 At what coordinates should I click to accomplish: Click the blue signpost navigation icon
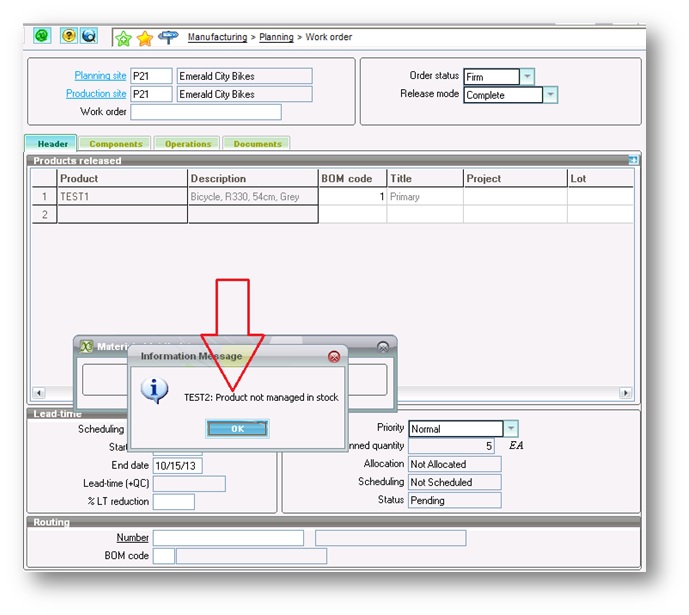pyautogui.click(x=168, y=37)
